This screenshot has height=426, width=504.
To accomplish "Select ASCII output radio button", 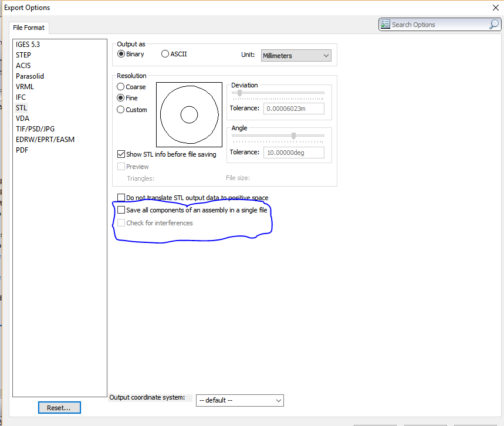I will click(165, 54).
